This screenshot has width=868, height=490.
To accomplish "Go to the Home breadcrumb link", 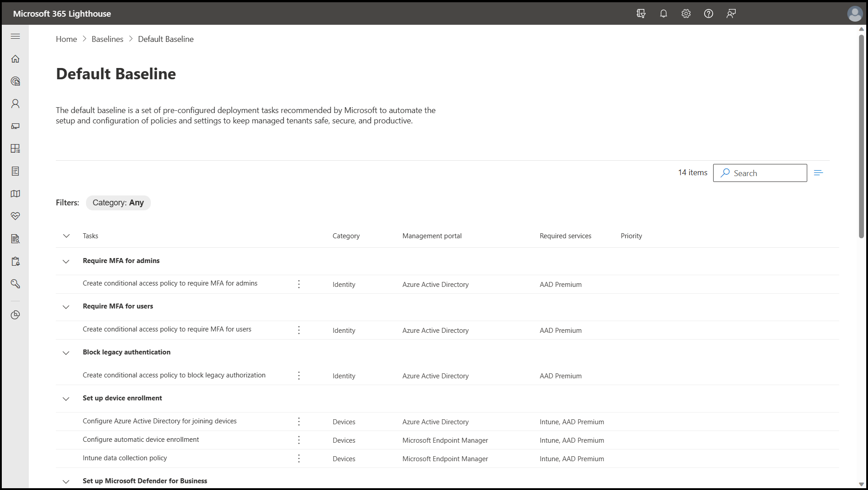I will (x=66, y=39).
